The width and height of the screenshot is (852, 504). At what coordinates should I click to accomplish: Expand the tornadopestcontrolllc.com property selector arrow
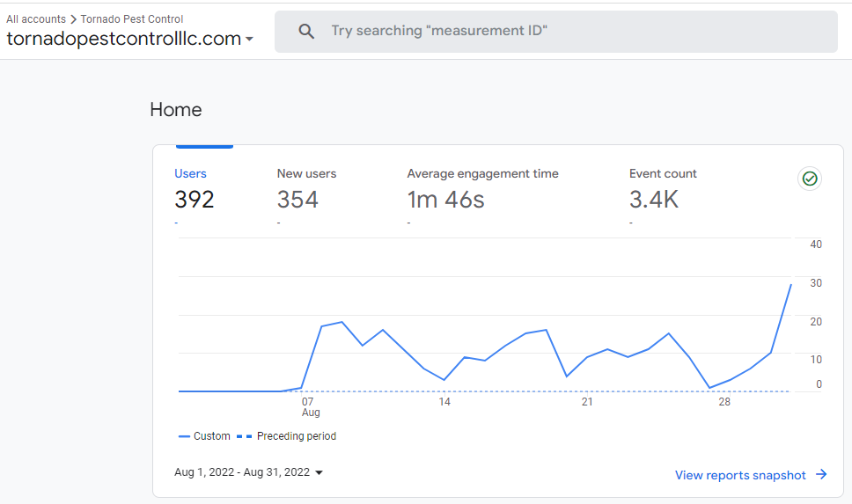coord(250,40)
